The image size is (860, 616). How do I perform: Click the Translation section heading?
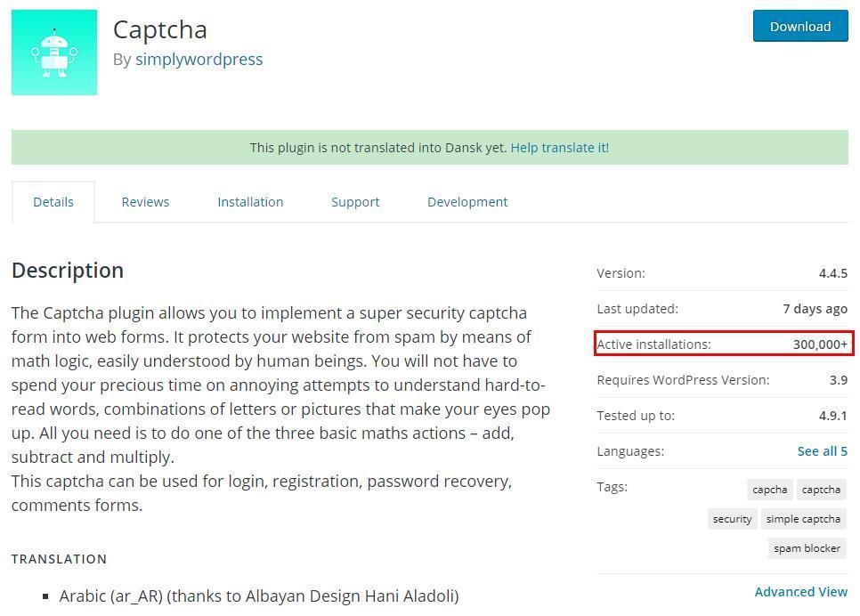60,559
